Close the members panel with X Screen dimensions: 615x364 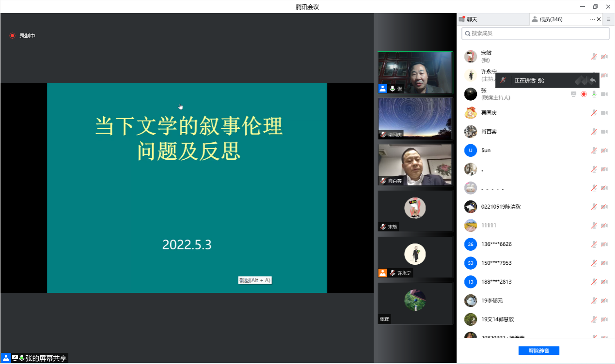click(599, 19)
